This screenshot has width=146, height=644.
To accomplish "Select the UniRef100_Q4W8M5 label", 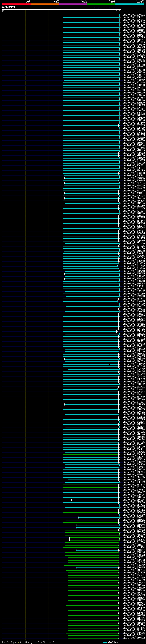I will 133,60.
